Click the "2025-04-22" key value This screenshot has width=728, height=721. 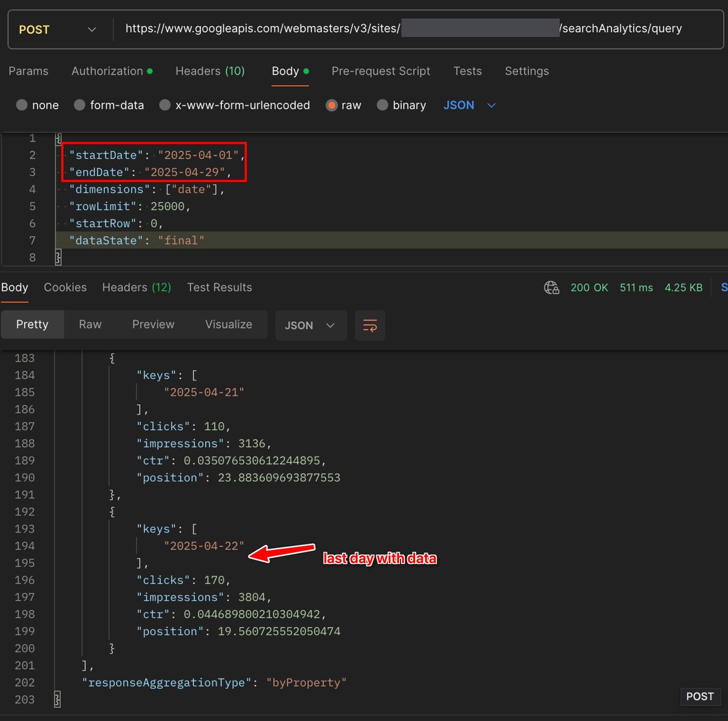tap(204, 546)
